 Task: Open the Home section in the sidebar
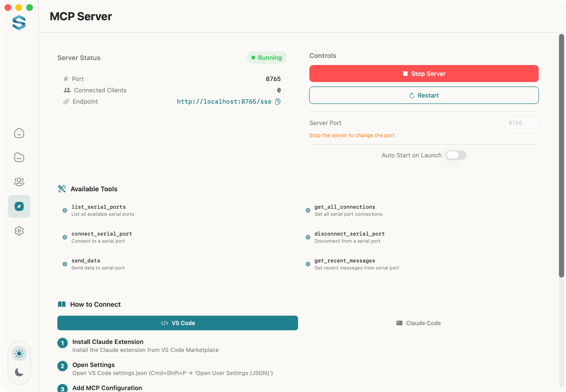(x=19, y=133)
